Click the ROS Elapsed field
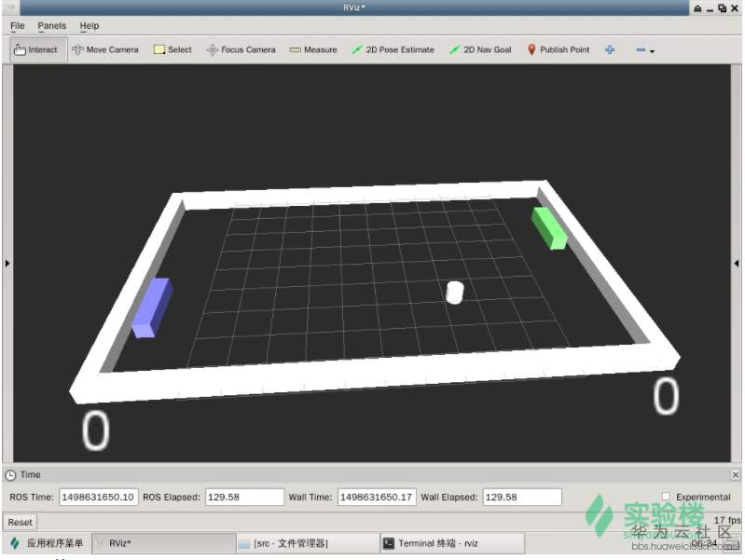Viewport: 745px width, 560px height. [244, 497]
